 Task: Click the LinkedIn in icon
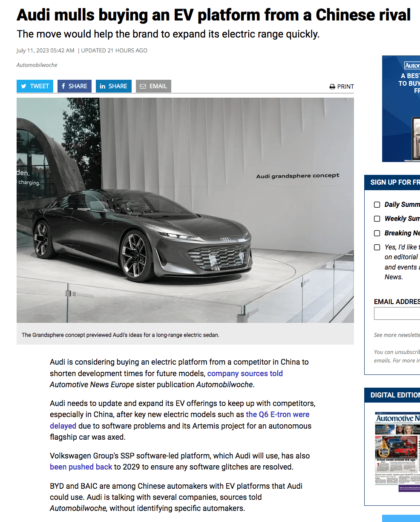[x=103, y=86]
